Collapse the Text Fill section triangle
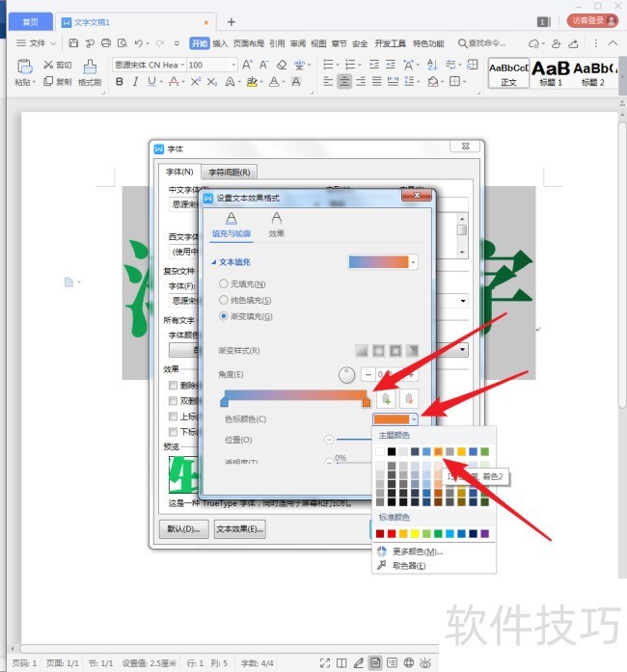627x672 pixels. 213,262
